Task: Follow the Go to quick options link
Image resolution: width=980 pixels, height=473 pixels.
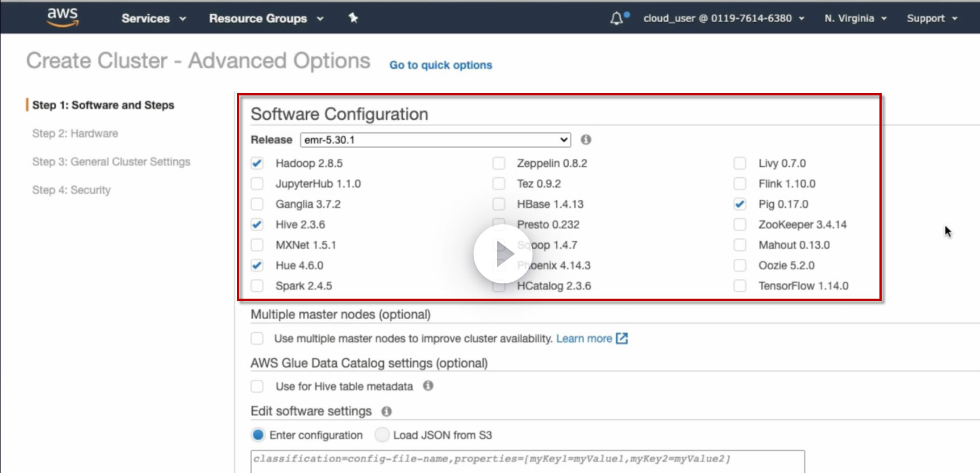Action: [441, 65]
